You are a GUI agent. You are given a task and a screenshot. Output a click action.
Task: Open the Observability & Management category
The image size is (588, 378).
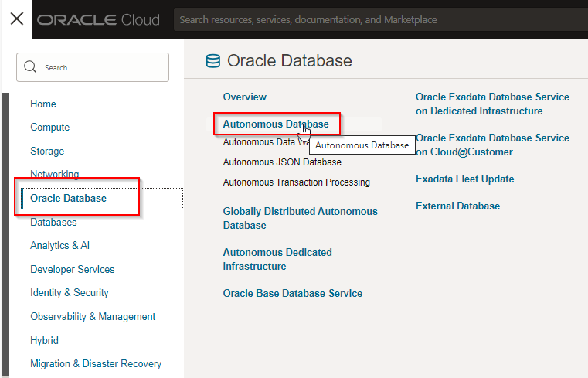coord(93,316)
